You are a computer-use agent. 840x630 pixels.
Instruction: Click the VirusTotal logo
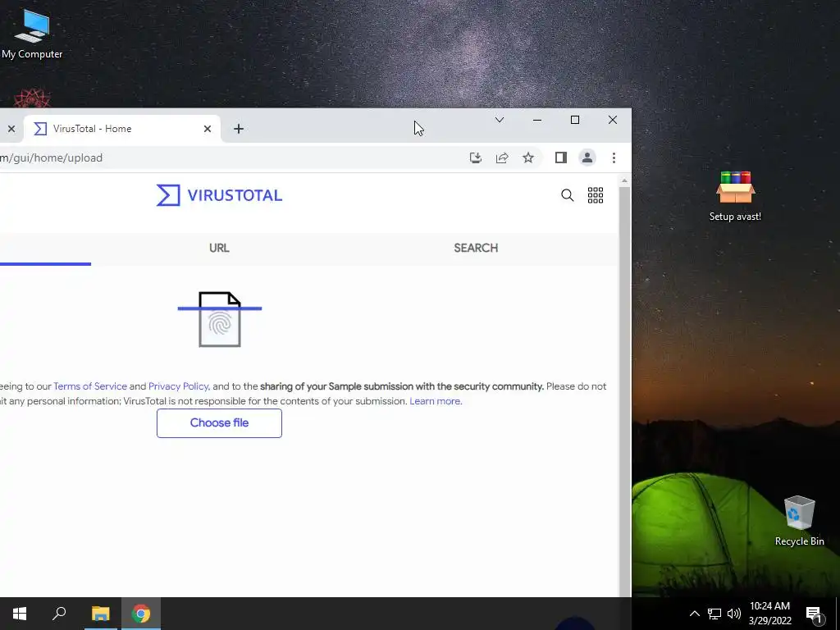click(219, 195)
